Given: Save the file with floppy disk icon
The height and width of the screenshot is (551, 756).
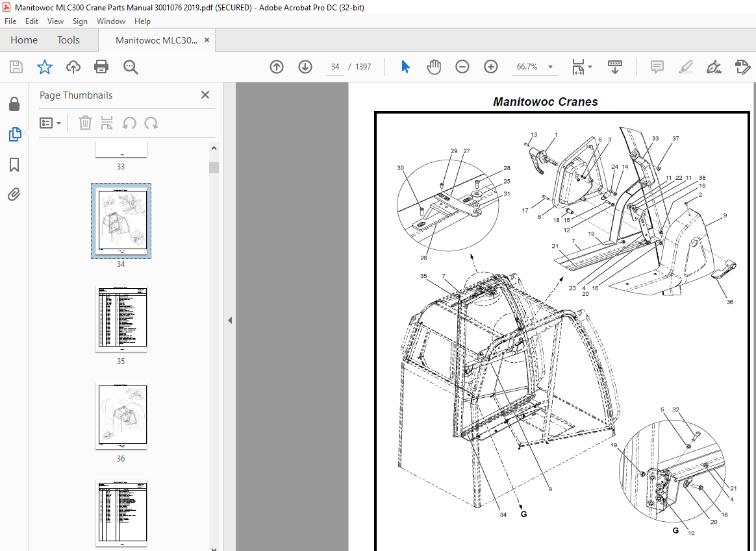Looking at the screenshot, I should [x=16, y=67].
